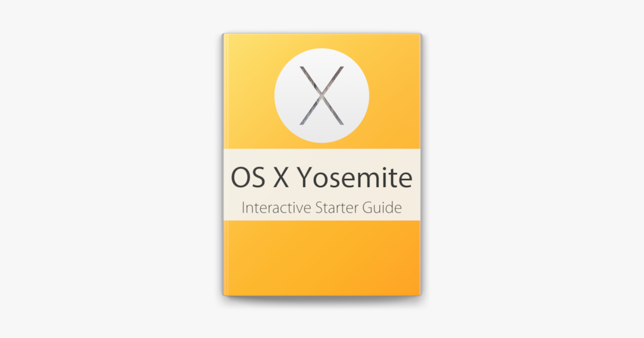
Task: Click the orange area below the title band
Action: point(321,256)
